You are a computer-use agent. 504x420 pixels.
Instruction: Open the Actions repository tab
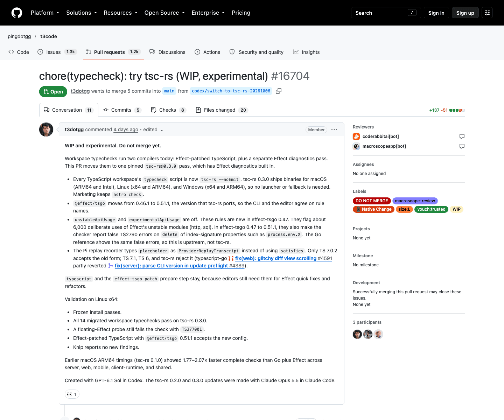(x=208, y=52)
